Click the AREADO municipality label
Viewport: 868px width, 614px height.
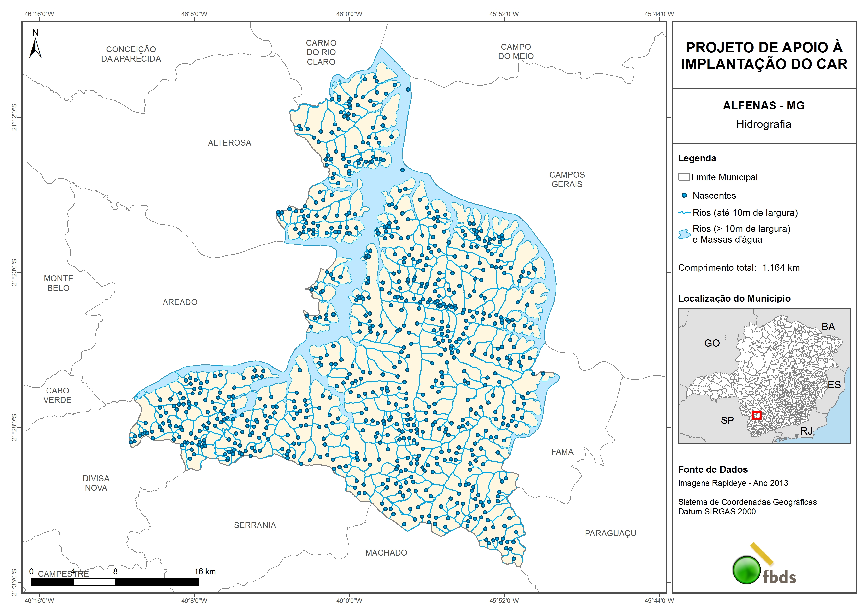click(180, 302)
